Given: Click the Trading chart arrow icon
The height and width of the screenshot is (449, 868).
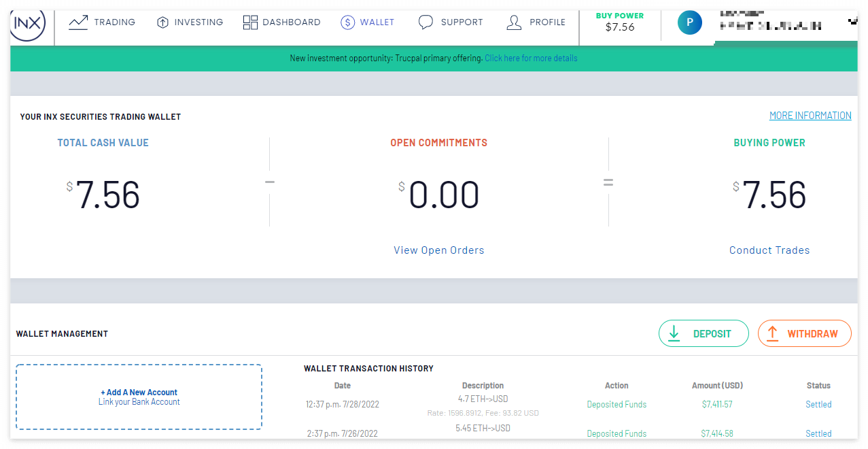Looking at the screenshot, I should (x=78, y=22).
